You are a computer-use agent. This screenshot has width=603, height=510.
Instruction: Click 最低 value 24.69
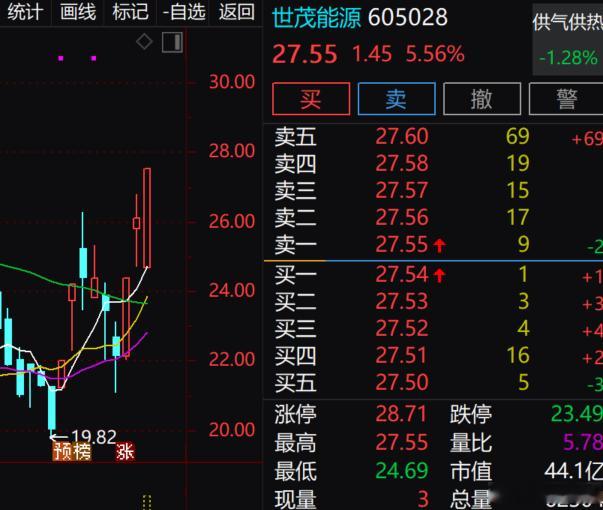click(x=401, y=471)
